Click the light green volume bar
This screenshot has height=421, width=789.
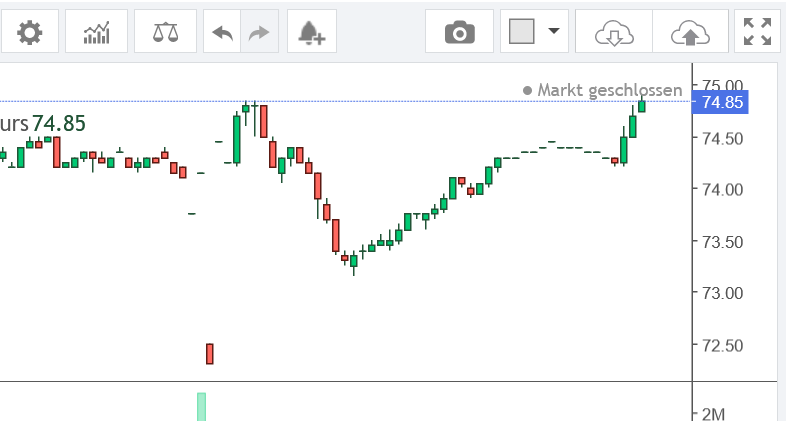click(x=201, y=407)
